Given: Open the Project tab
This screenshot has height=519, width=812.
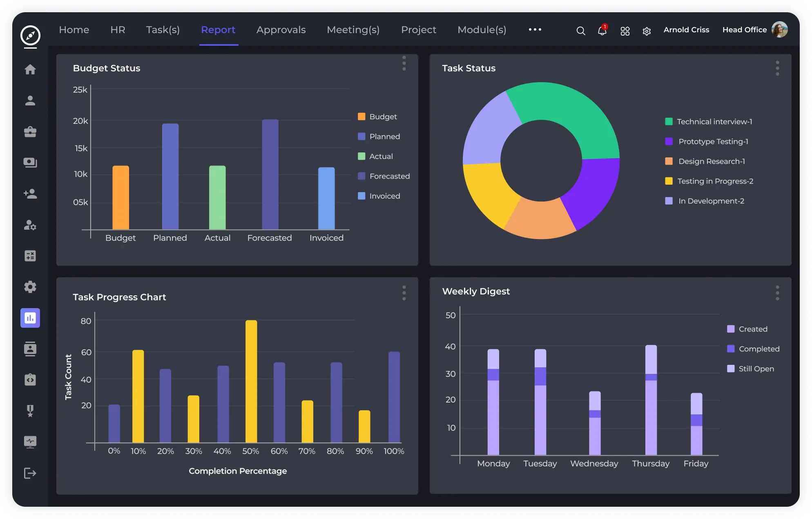Looking at the screenshot, I should tap(419, 30).
